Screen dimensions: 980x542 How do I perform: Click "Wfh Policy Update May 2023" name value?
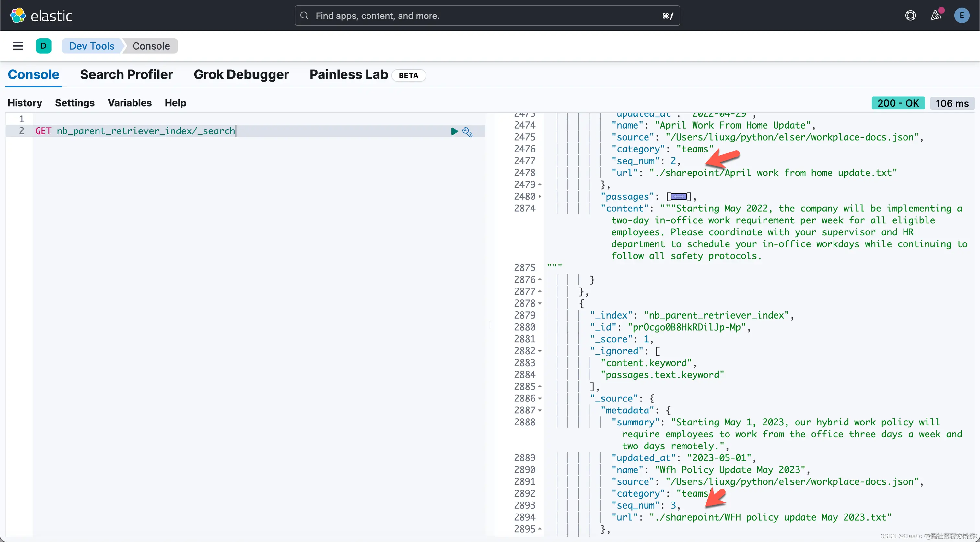tap(730, 470)
